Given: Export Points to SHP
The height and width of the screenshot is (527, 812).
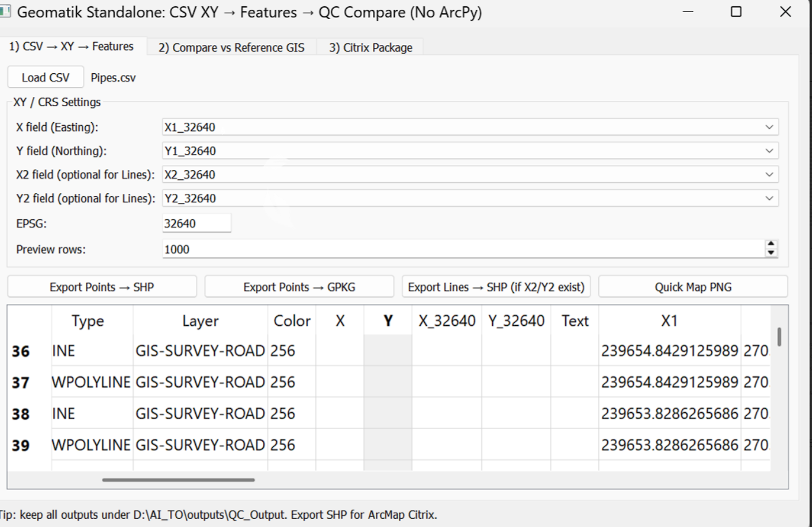Looking at the screenshot, I should click(x=102, y=287).
